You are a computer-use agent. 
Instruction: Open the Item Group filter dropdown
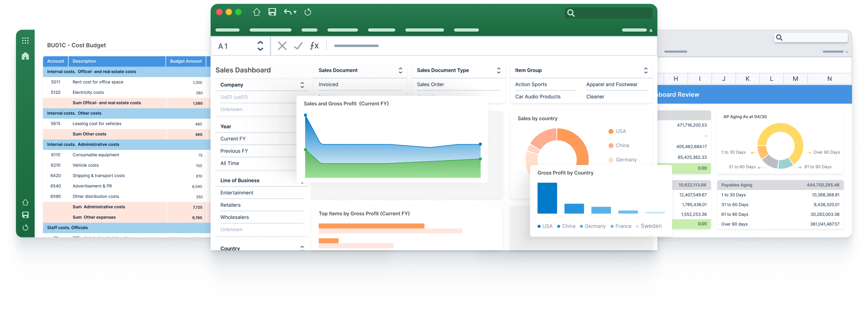coord(646,70)
